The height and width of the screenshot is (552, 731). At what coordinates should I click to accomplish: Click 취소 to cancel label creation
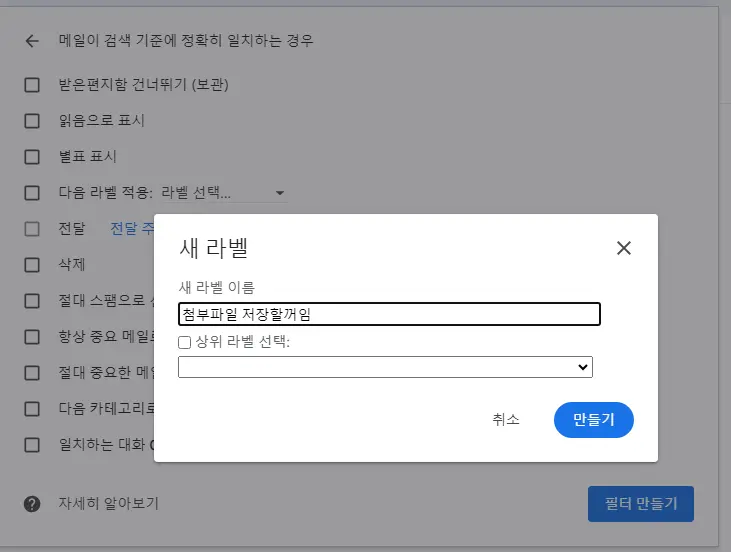(506, 420)
